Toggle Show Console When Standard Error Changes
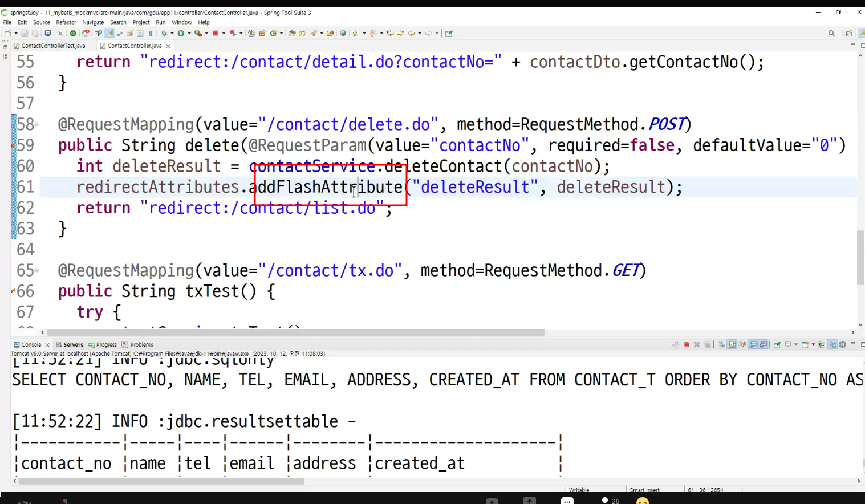Viewport: 865px width, 504px height. click(764, 344)
